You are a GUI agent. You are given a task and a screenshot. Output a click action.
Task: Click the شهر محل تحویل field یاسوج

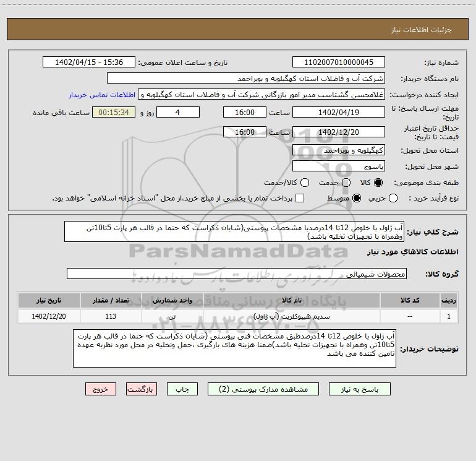coord(339,166)
